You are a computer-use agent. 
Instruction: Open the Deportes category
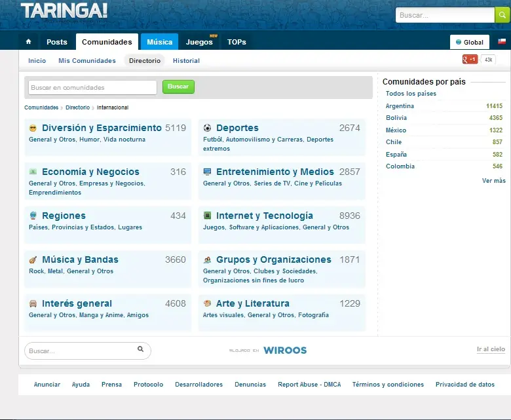(x=237, y=128)
